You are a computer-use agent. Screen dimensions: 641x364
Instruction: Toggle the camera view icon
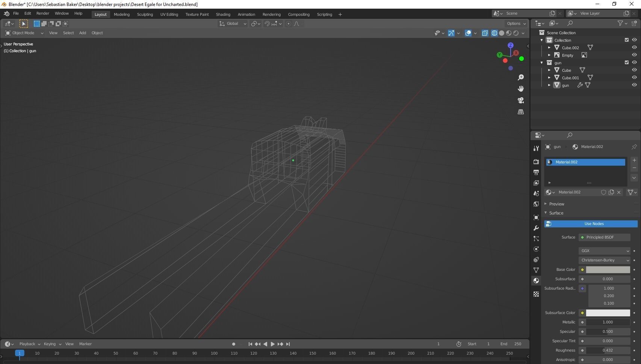(521, 100)
